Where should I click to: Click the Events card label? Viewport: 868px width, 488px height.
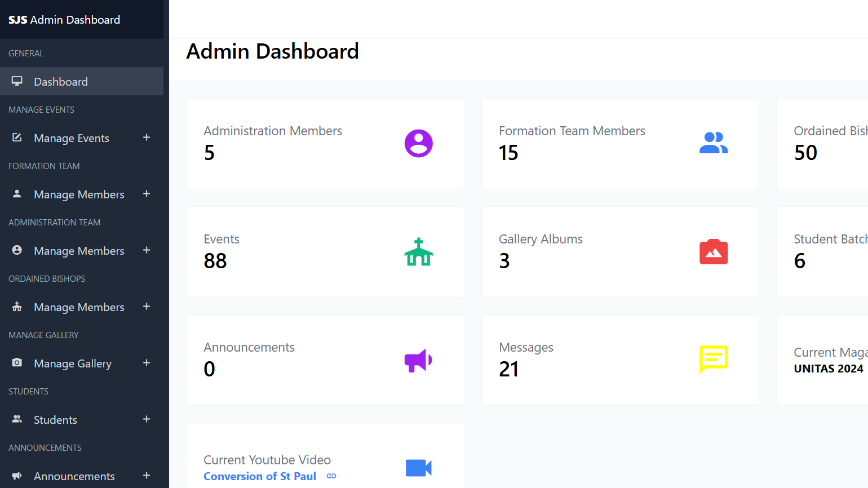click(x=222, y=239)
